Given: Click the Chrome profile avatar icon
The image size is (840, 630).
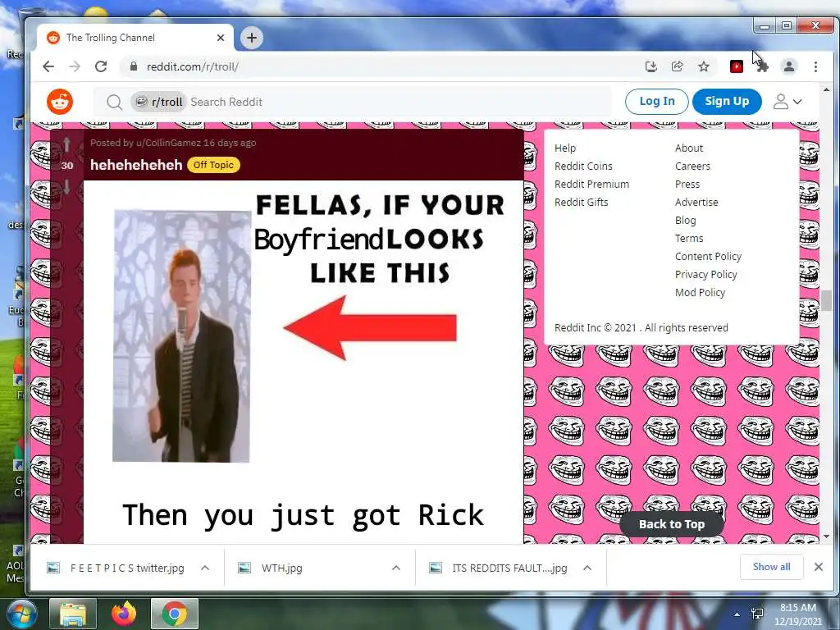Looking at the screenshot, I should pos(788,66).
